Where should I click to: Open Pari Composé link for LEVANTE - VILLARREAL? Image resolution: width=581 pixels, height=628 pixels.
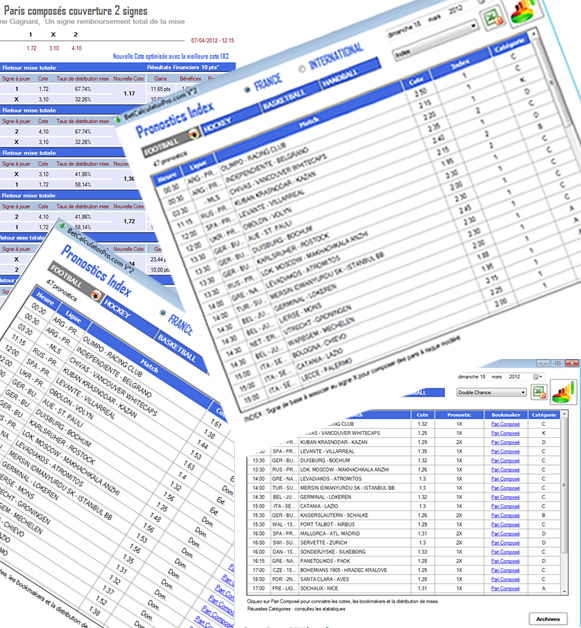pyautogui.click(x=505, y=451)
